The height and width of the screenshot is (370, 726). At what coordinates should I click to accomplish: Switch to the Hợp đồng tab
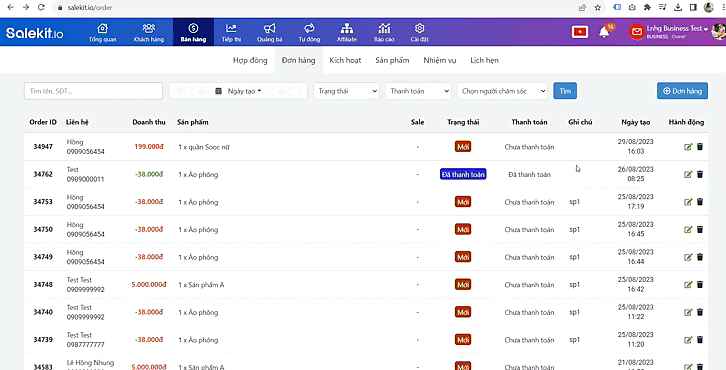[250, 60]
